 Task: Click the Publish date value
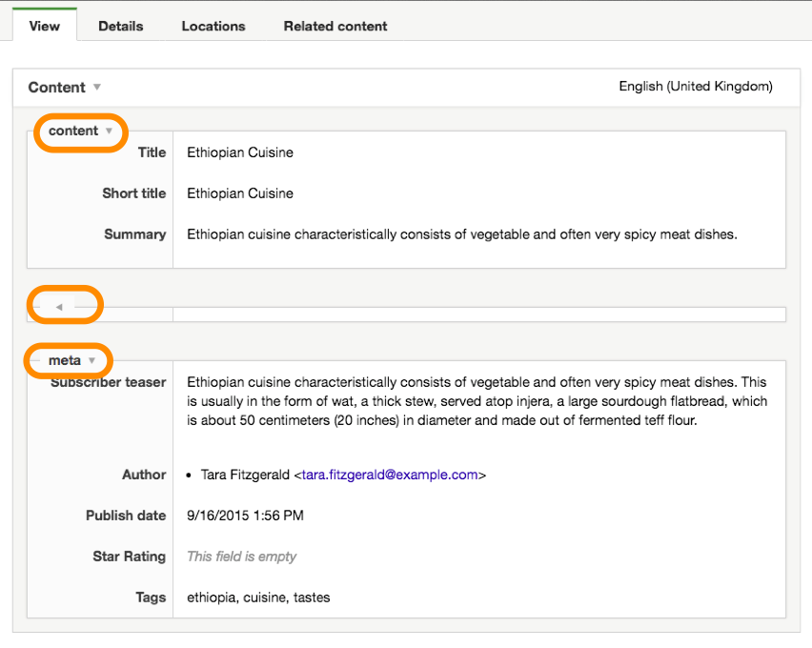click(x=245, y=516)
